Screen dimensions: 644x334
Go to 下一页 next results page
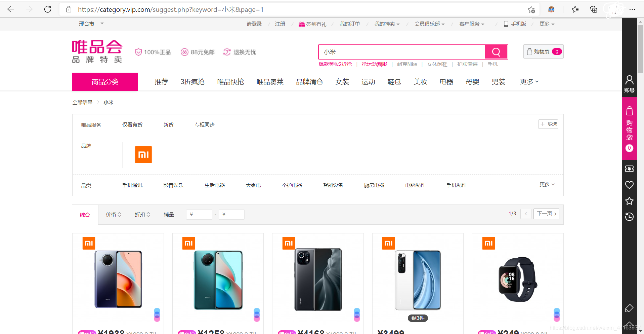pyautogui.click(x=546, y=214)
